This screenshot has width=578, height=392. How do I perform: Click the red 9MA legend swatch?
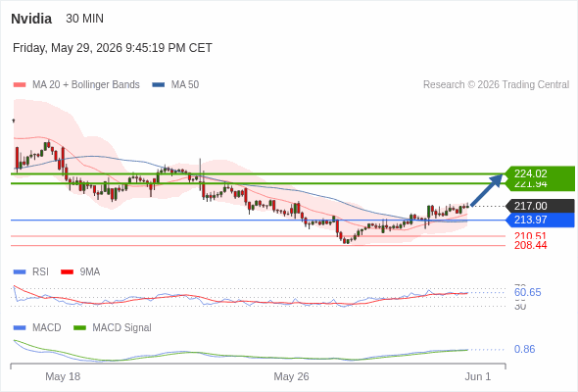(67, 272)
